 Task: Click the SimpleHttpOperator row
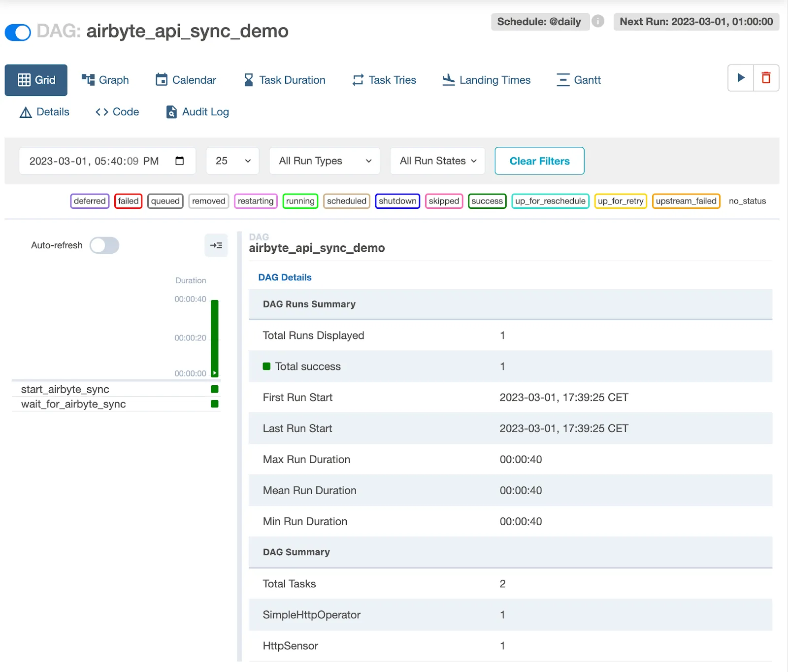[510, 615]
